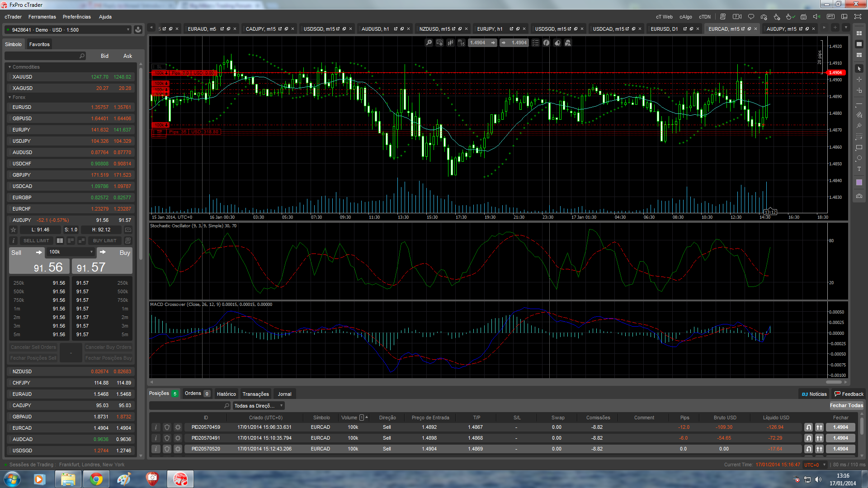This screenshot has height=488, width=868.
Task: Launch Paint from the Windows taskbar
Action: click(x=124, y=479)
